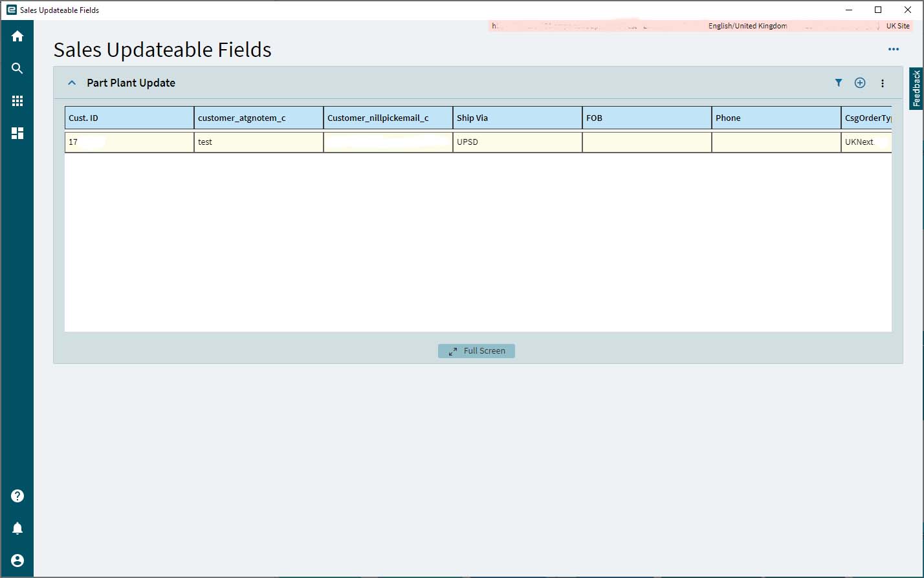Click the Phone column header
Image resolution: width=924 pixels, height=578 pixels.
(x=776, y=118)
